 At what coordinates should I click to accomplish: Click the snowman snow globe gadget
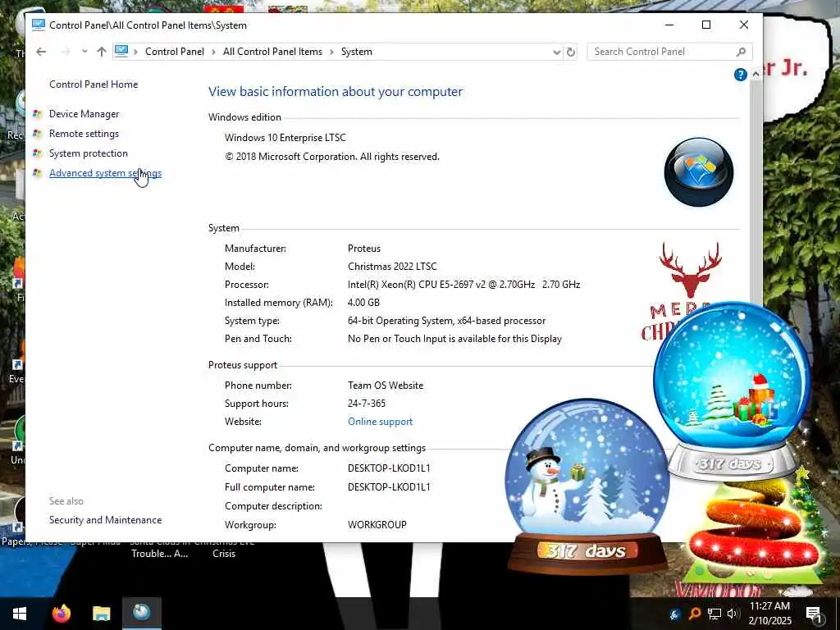click(587, 485)
